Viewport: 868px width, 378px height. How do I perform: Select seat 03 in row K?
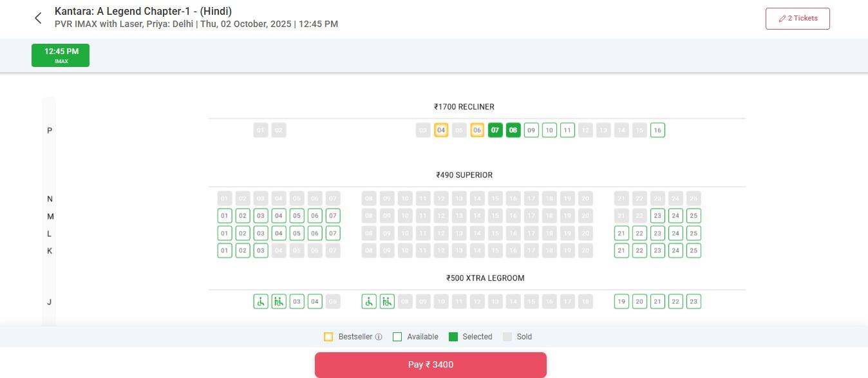261,250
